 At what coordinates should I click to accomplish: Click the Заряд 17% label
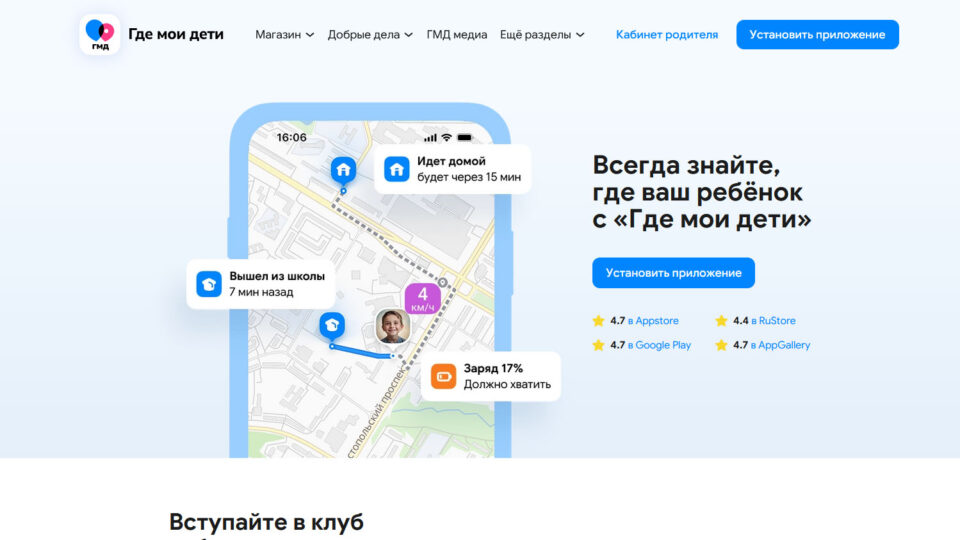click(x=493, y=368)
